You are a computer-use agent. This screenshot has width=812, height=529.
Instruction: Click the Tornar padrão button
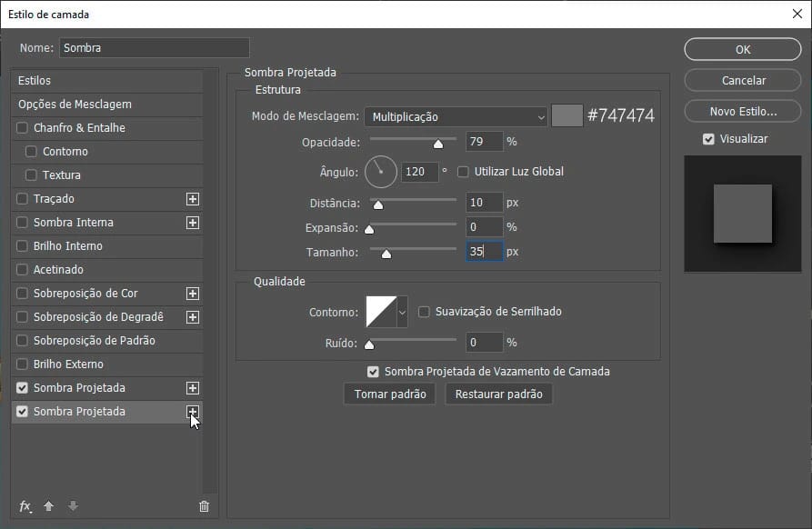pos(389,394)
